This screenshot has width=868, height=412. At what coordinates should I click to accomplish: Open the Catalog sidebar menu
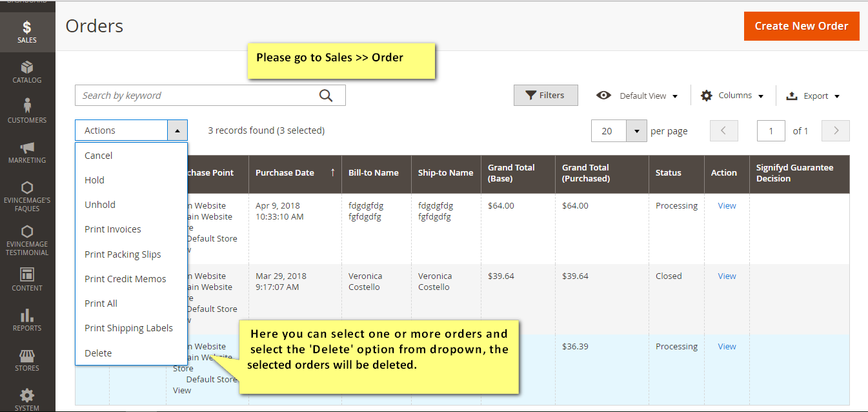pos(27,72)
